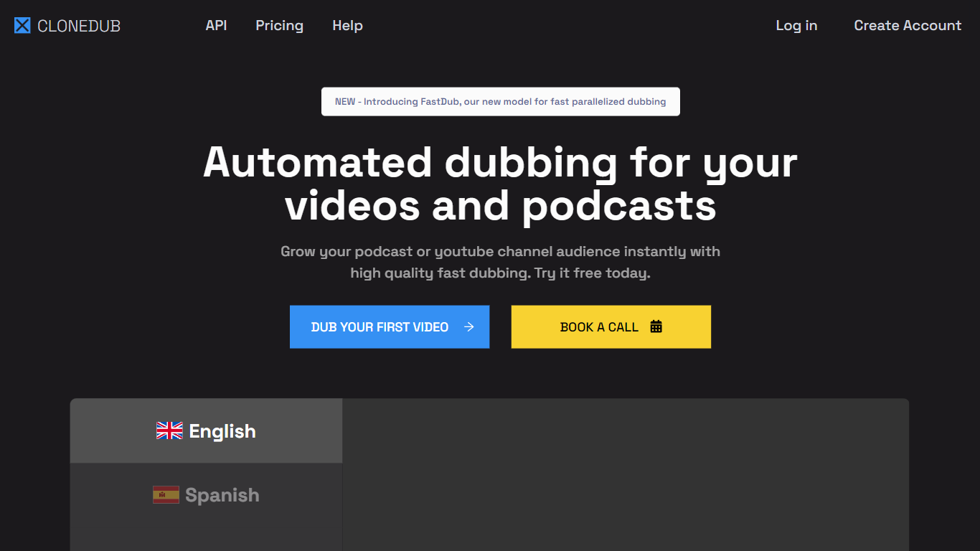Click the CLONEDUB brand name text

click(x=79, y=26)
